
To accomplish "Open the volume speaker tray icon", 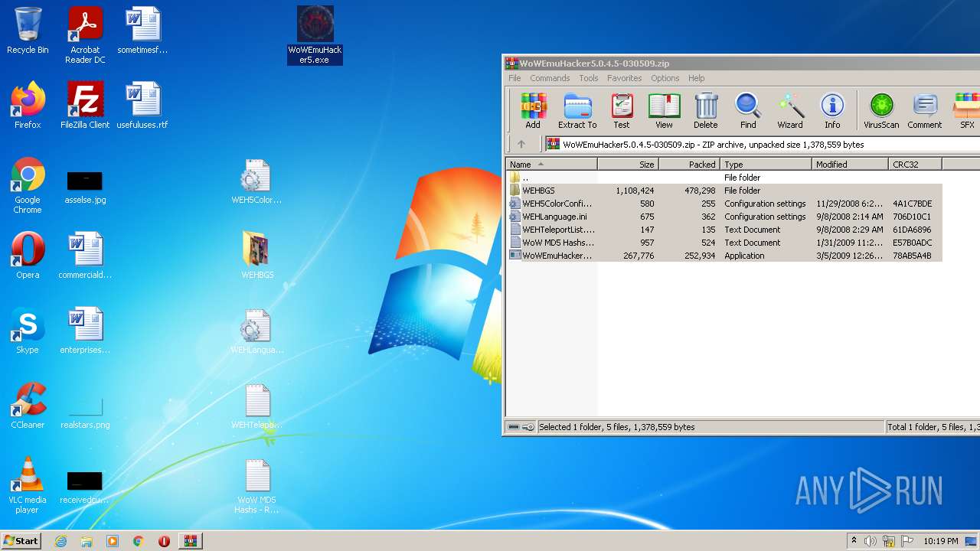I will (x=871, y=541).
